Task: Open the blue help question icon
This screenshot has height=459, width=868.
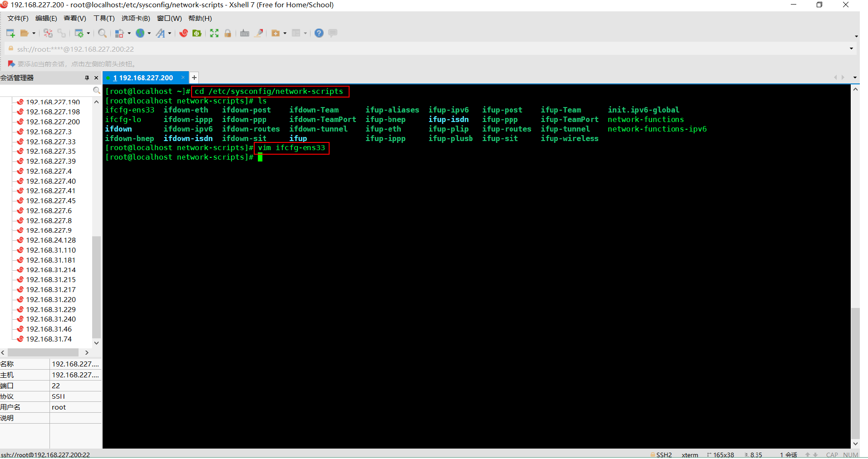Action: 319,33
